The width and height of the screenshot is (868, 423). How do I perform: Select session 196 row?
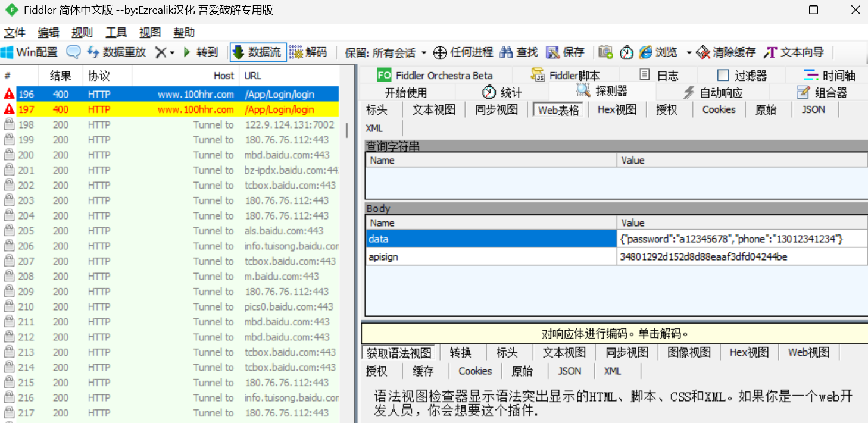tap(170, 94)
